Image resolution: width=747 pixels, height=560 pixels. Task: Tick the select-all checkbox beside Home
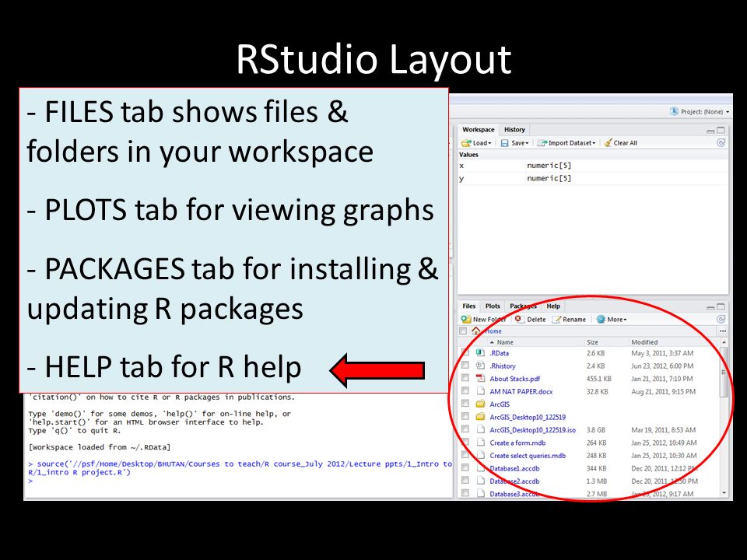[x=462, y=331]
